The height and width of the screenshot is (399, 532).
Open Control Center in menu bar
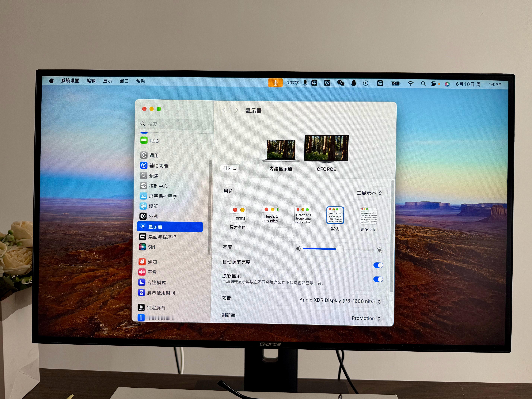coord(434,84)
